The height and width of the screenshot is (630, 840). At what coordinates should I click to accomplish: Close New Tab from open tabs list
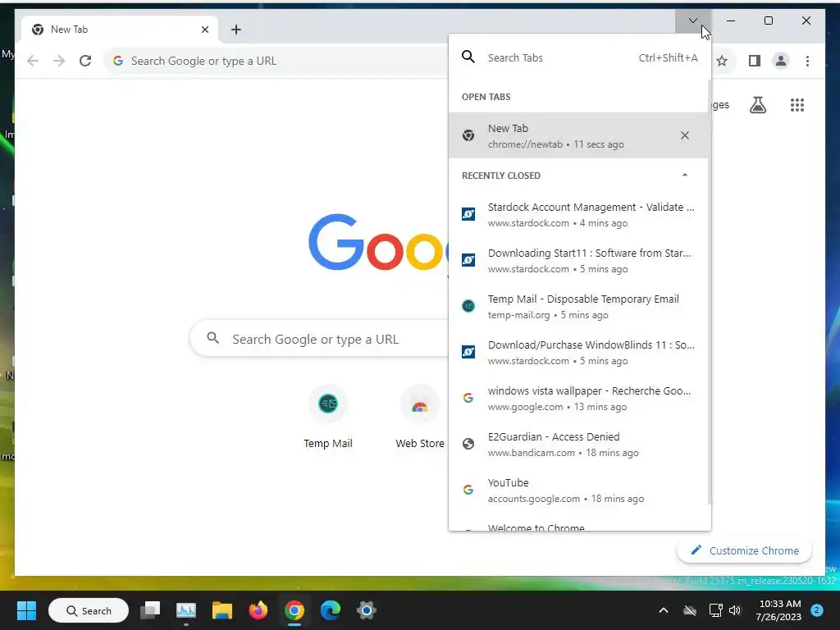tap(685, 135)
